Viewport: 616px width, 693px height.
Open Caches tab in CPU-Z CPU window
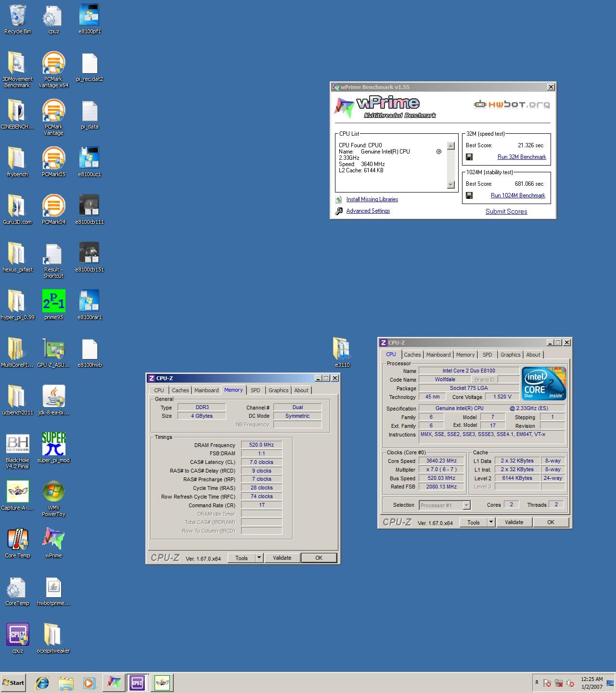tap(412, 355)
